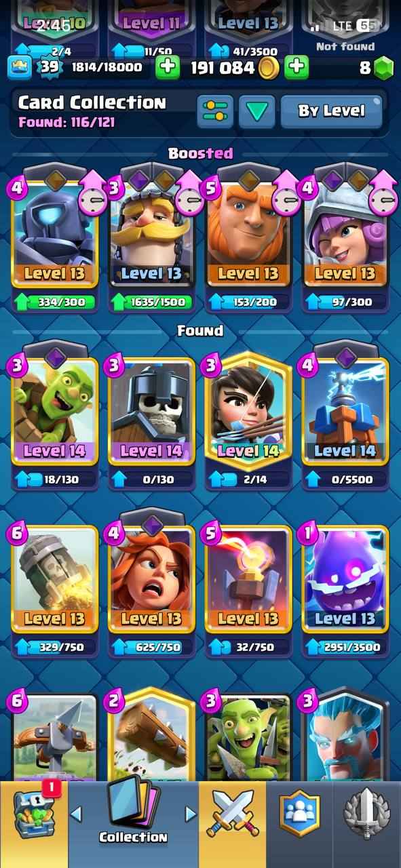401x868 pixels.
Task: Select the Collection tab
Action: pyautogui.click(x=133, y=817)
